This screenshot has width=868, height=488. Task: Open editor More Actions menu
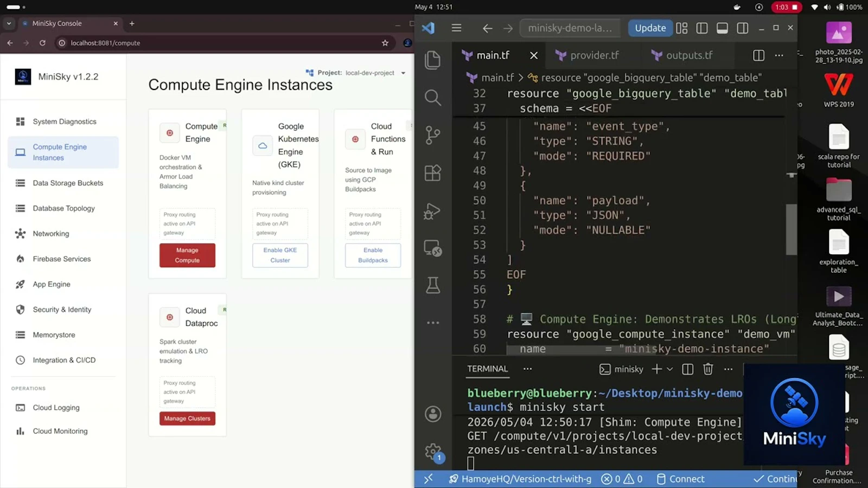(x=779, y=55)
